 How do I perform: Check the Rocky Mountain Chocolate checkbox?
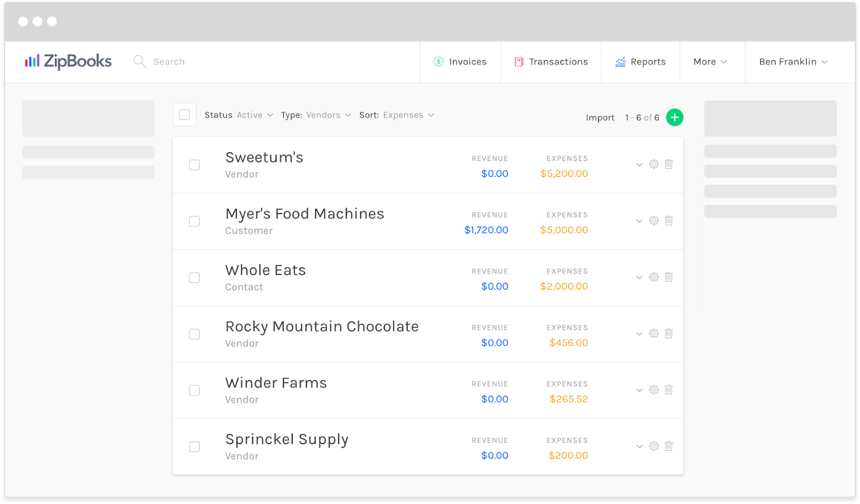coord(195,334)
